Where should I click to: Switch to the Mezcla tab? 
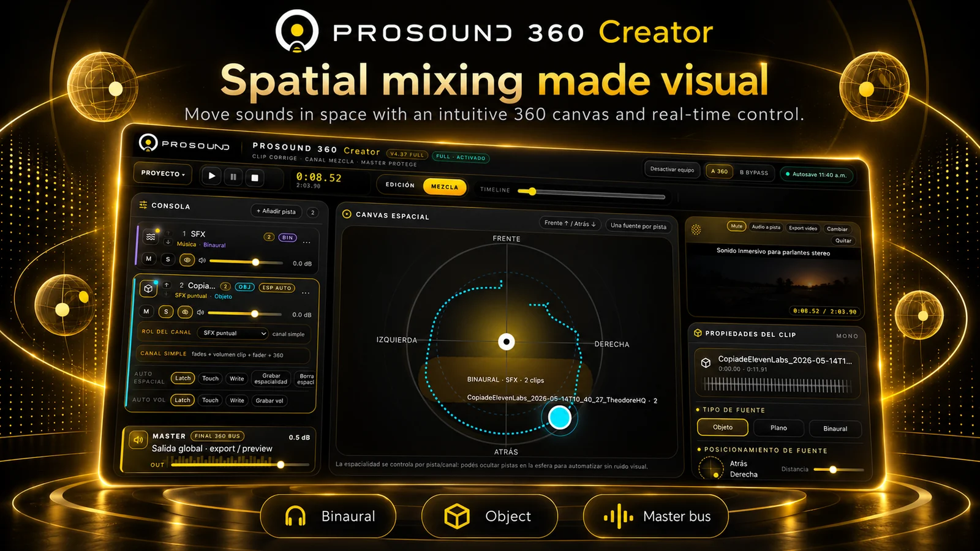point(445,187)
